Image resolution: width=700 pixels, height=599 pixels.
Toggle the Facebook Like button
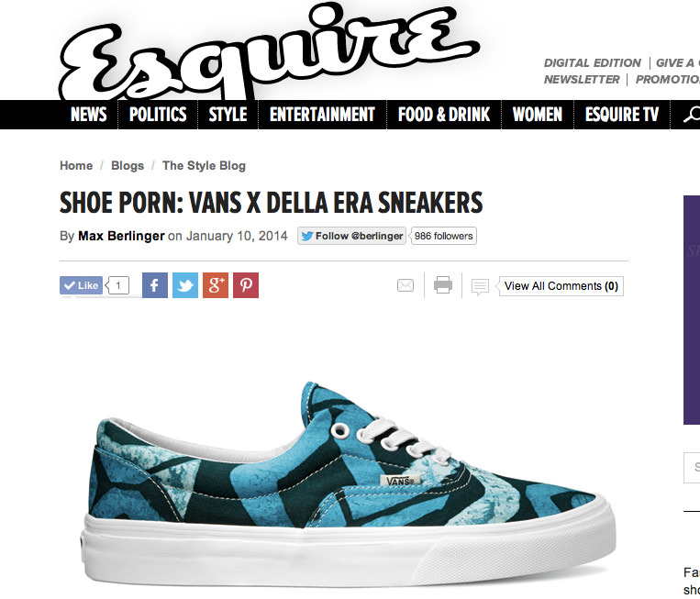click(82, 285)
